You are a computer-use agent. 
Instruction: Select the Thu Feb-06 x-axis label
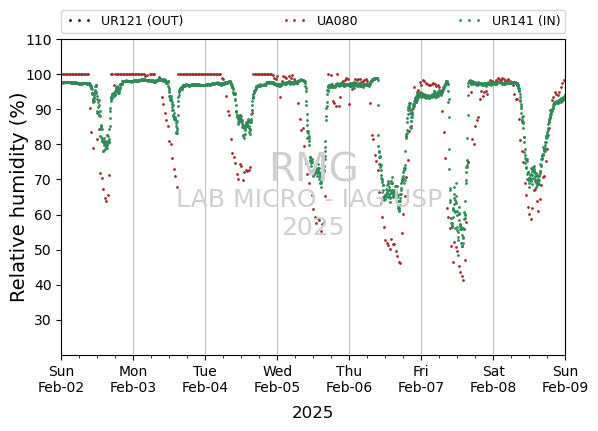pos(349,379)
